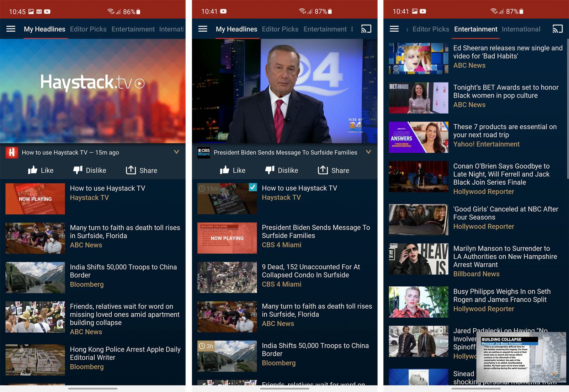Open BET Awards story thumbnail
Viewport: 569px width, 392px height.
click(419, 98)
